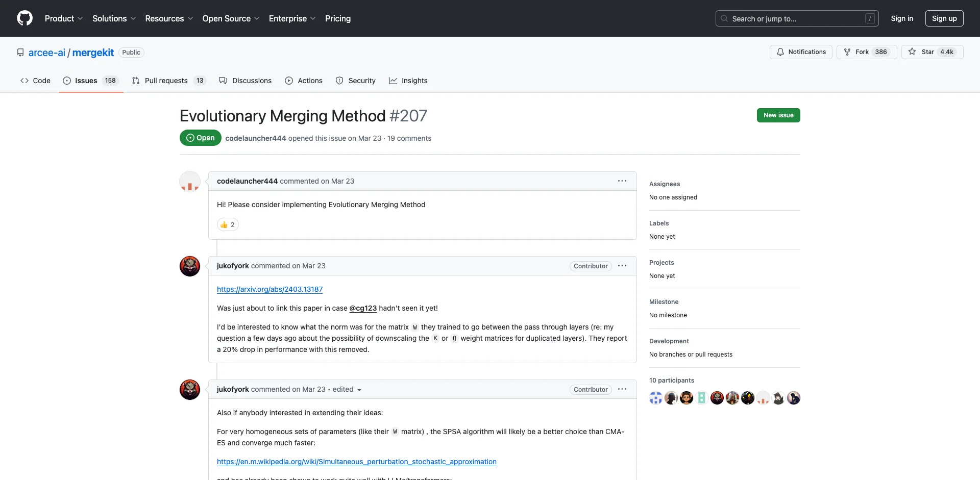Image resolution: width=980 pixels, height=480 pixels.
Task: Click last participant avatar in participants list
Action: click(x=794, y=398)
